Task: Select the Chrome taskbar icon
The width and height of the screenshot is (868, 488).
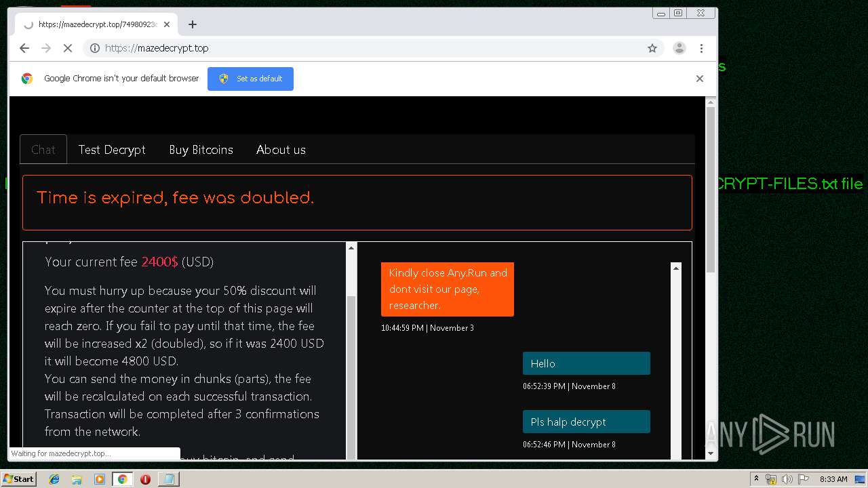Action: click(122, 479)
